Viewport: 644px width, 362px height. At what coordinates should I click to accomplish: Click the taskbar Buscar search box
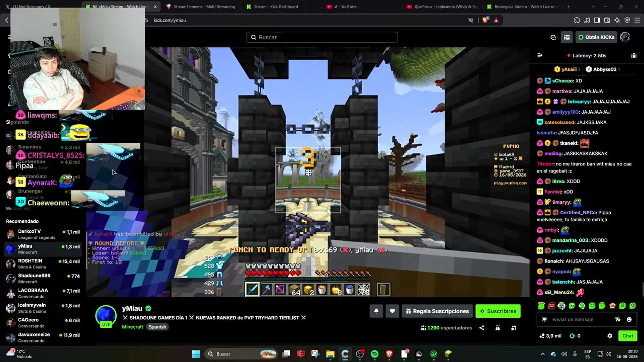242,354
